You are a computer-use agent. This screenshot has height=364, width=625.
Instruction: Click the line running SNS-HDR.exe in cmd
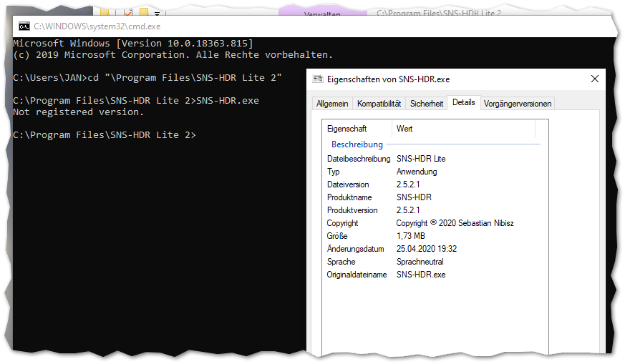(x=136, y=101)
